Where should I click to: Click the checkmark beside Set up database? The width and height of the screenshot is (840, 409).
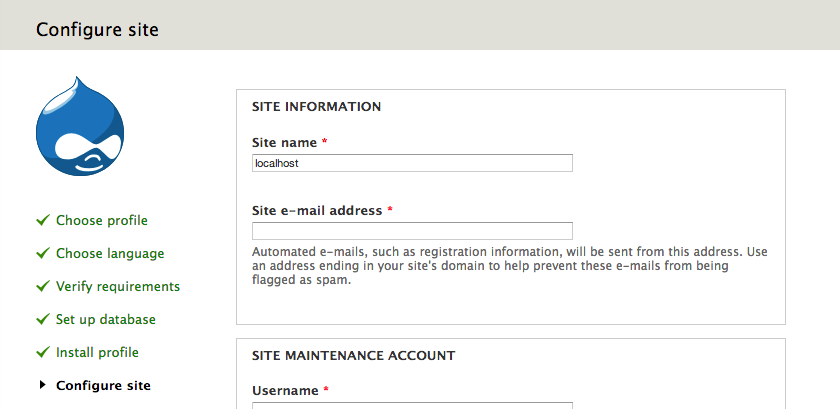43,319
